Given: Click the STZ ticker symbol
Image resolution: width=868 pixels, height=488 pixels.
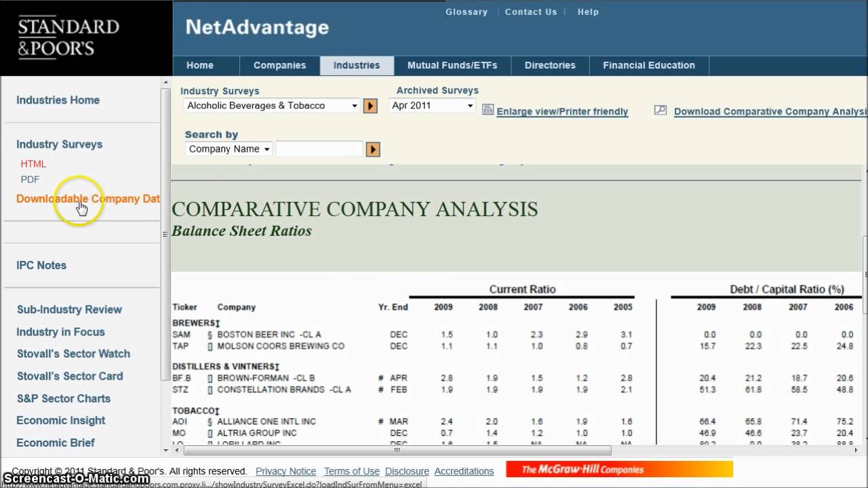Looking at the screenshot, I should [x=180, y=390].
